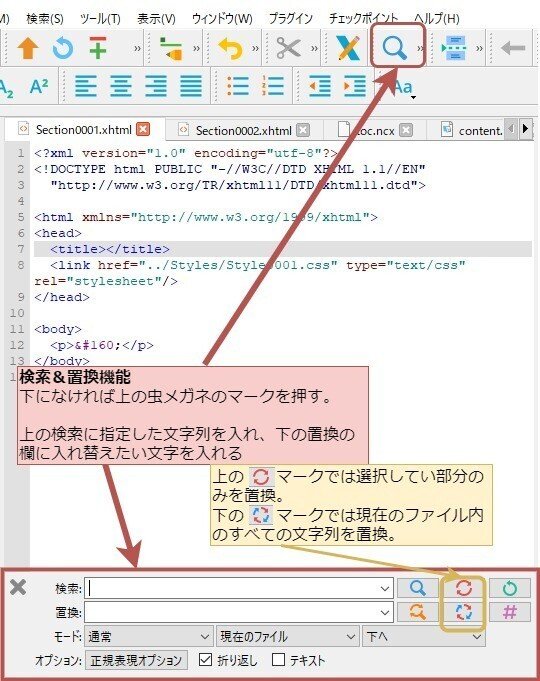540x681 pixels.
Task: Open the 置換 field history dropdown
Action: (x=384, y=612)
